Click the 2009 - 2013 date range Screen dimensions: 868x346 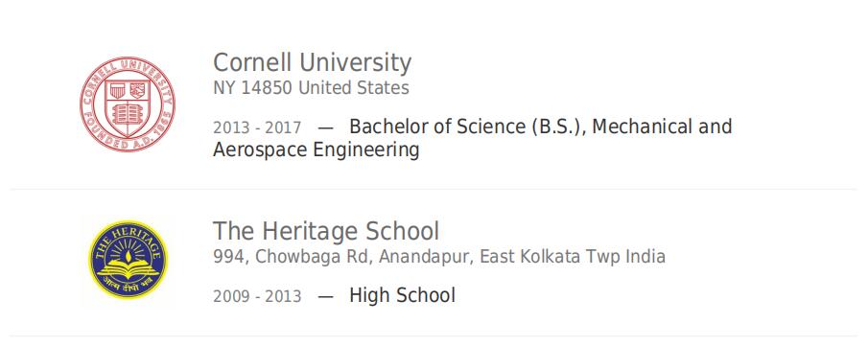(257, 296)
